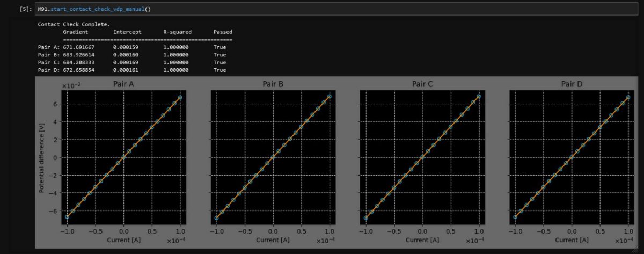Click the Pair D R-squared value

[176, 70]
